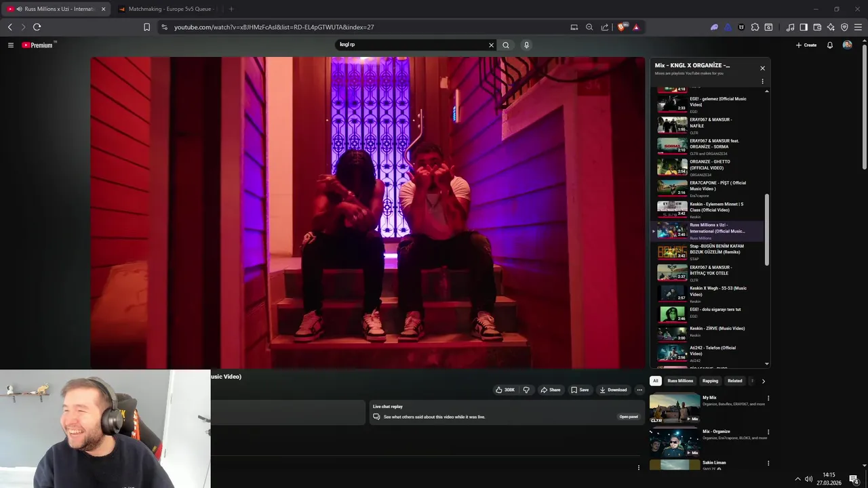Open the Brave Wallet icon
This screenshot has width=868, height=488.
click(x=817, y=27)
